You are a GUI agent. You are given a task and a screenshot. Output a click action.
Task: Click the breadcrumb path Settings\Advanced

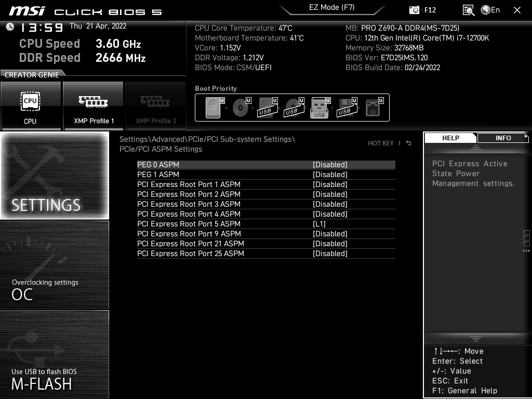(152, 139)
